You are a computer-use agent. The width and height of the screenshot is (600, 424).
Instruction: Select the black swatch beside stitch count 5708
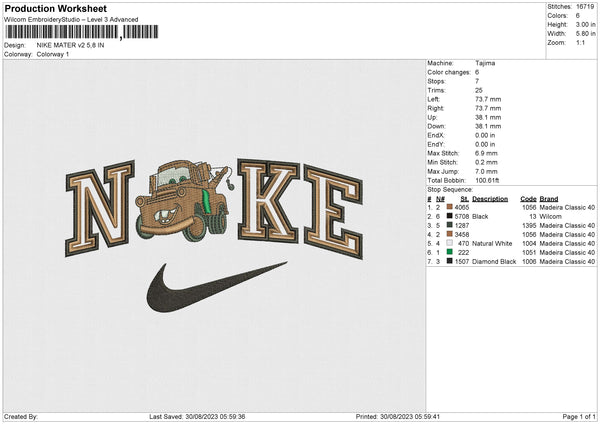click(450, 216)
